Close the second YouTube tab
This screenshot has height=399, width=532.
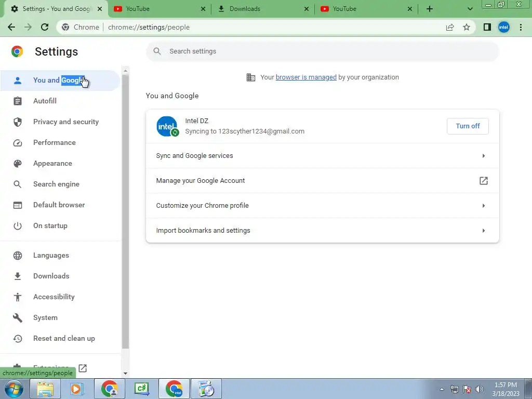click(x=410, y=9)
